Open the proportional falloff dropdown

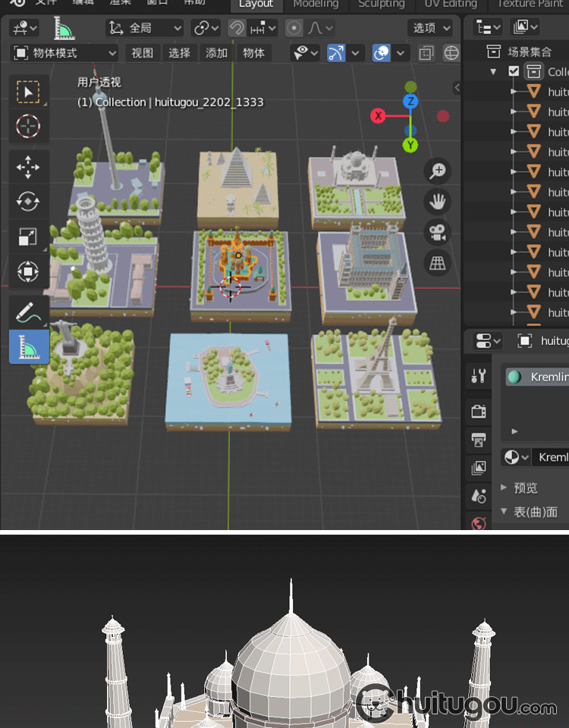(319, 28)
